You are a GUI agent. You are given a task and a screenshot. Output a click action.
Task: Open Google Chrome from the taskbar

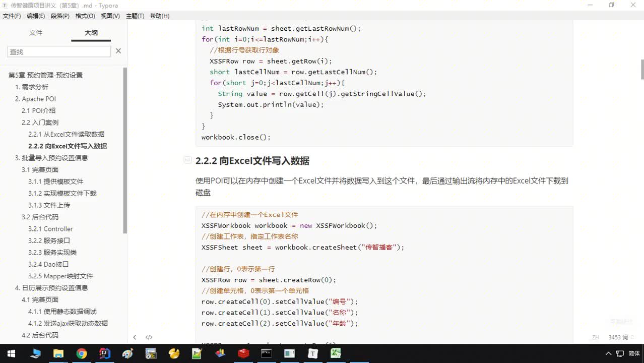tap(82, 353)
